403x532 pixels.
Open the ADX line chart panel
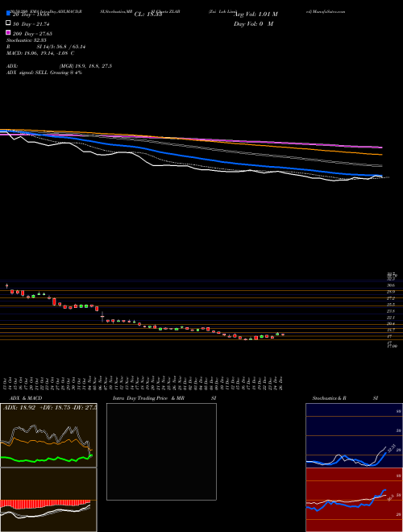(x=48, y=435)
